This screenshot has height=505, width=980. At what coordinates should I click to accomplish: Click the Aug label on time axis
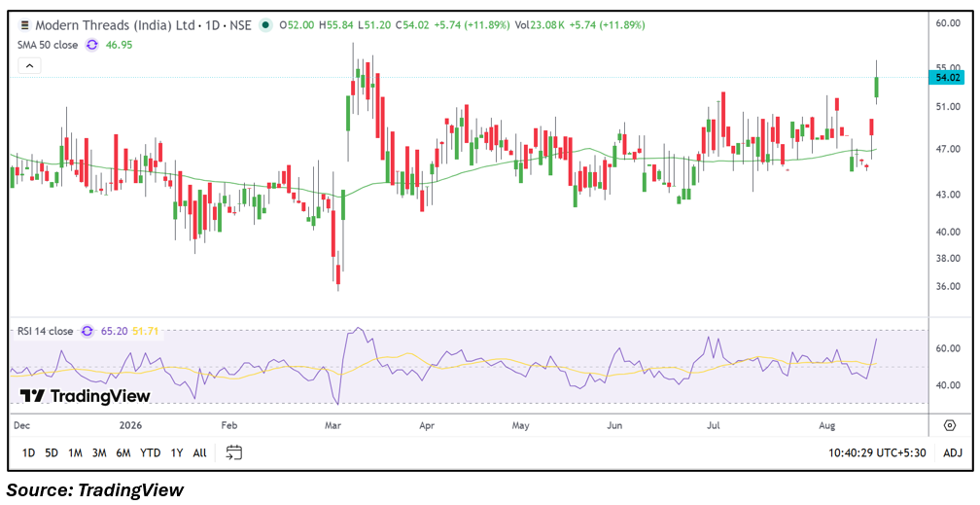826,425
